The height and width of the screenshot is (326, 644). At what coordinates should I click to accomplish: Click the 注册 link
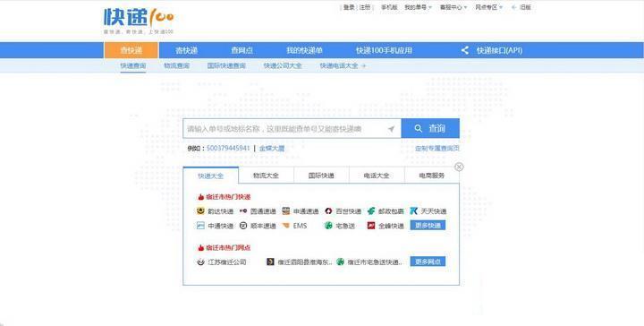click(x=365, y=7)
